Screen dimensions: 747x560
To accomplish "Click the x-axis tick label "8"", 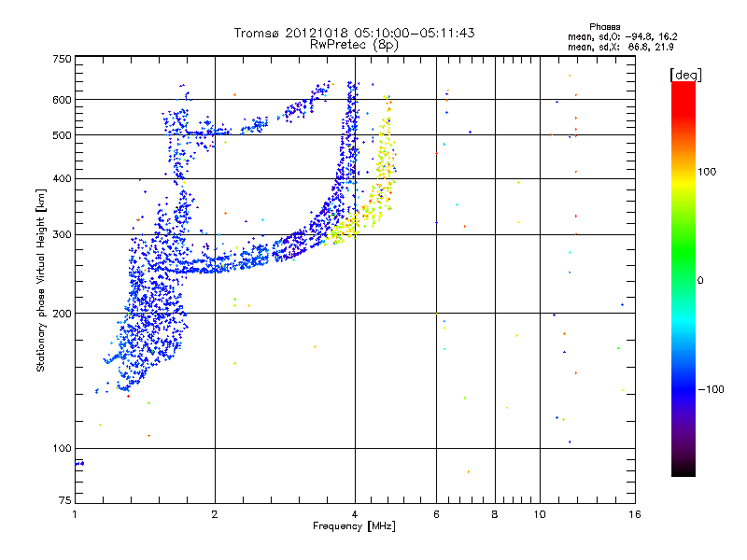I will (495, 514).
